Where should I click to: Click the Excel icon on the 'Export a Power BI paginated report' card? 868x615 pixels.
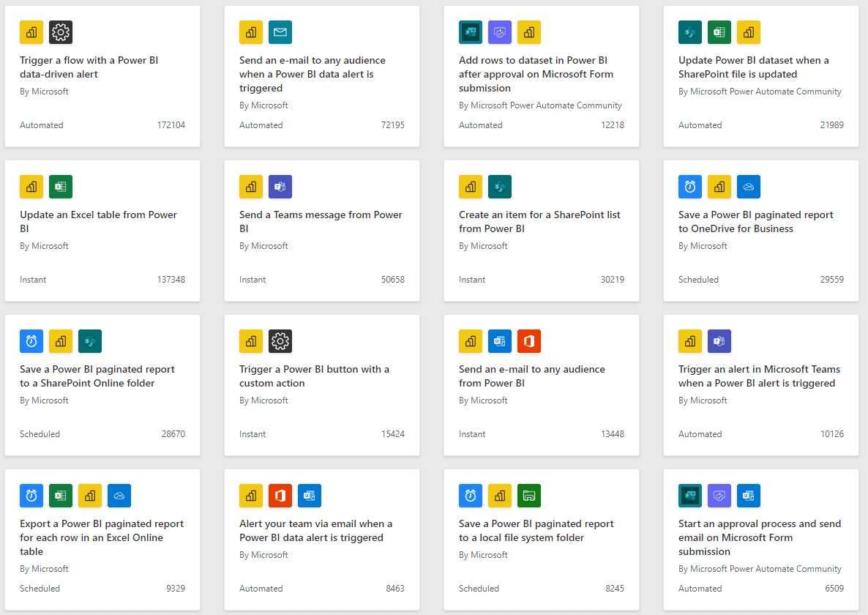(61, 496)
